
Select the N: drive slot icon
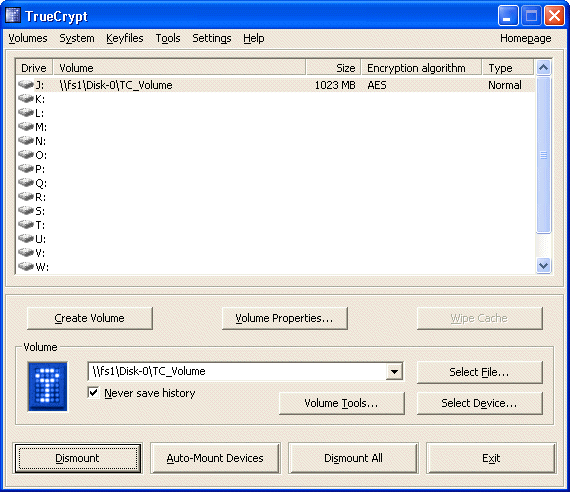point(26,141)
